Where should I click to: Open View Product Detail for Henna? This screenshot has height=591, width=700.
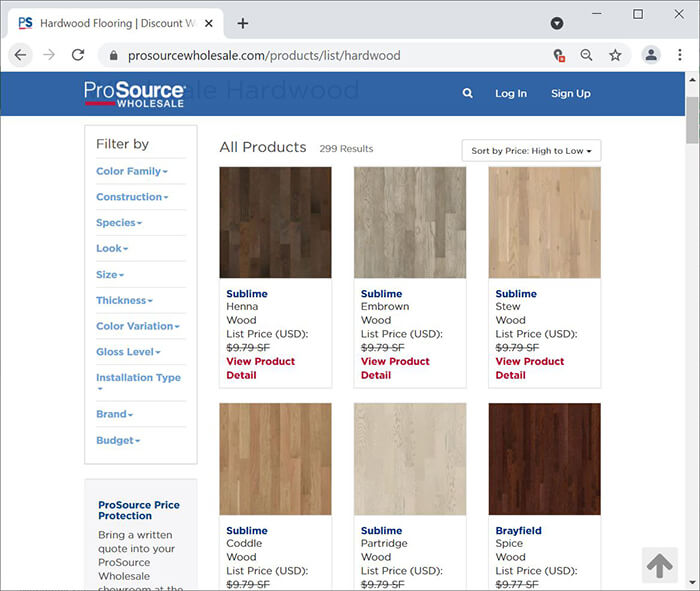(260, 368)
